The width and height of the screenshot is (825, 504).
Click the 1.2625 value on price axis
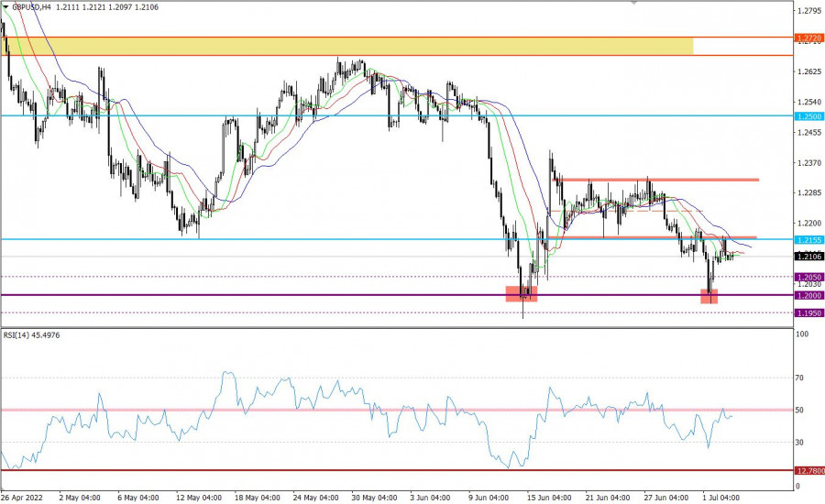(x=810, y=71)
